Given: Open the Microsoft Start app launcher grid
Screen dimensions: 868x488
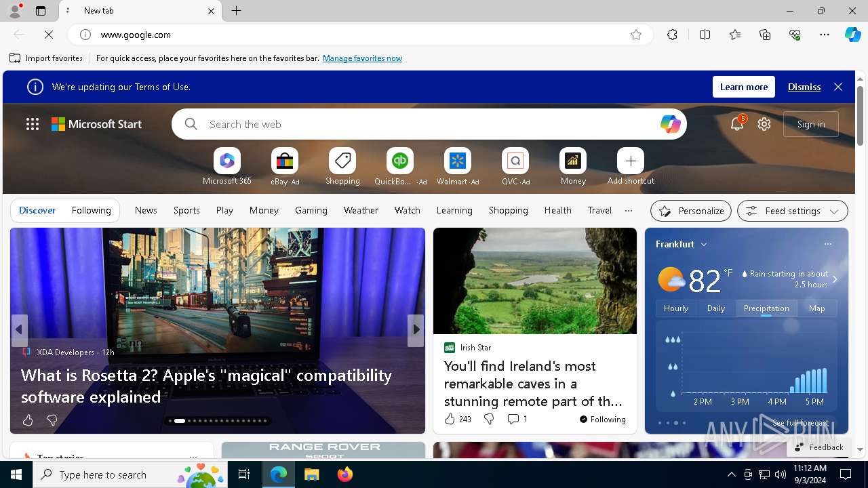Looking at the screenshot, I should pyautogui.click(x=33, y=124).
